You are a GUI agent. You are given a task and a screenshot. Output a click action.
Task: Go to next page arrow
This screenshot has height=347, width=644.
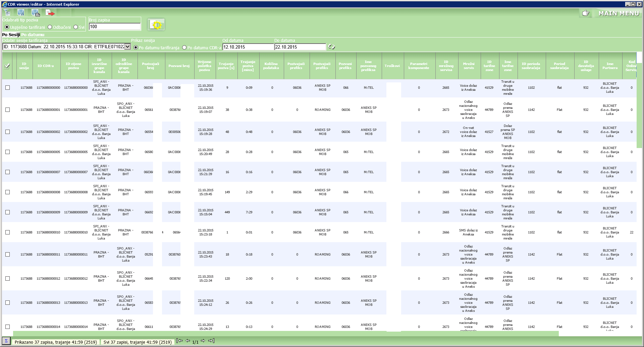[203, 341]
